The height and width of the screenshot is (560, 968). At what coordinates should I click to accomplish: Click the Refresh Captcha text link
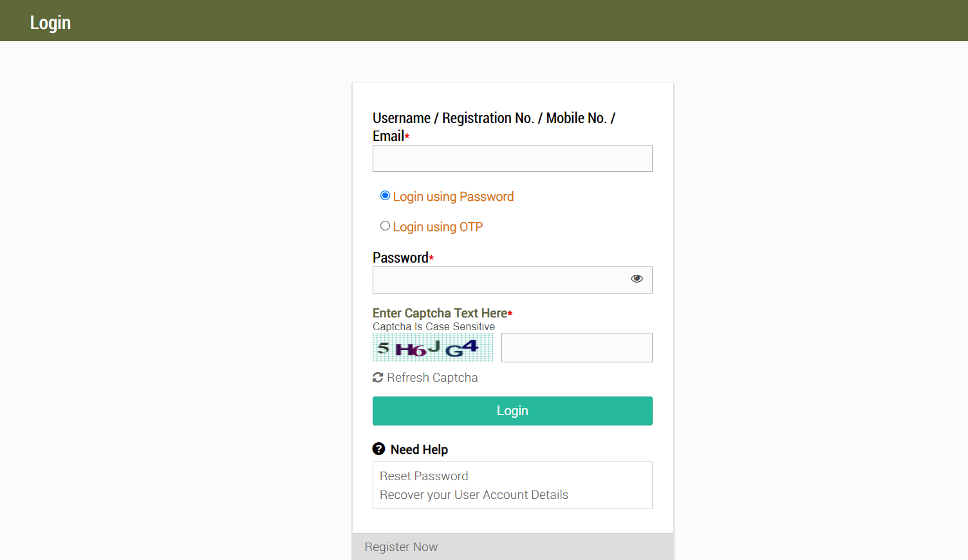point(433,378)
